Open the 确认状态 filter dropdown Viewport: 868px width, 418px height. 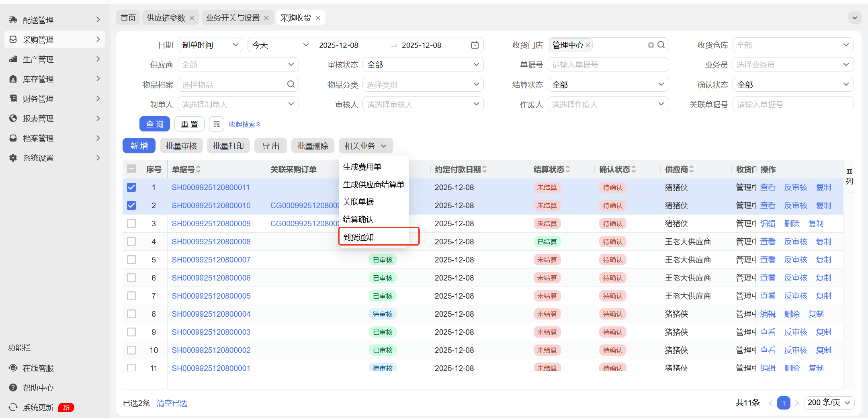coord(793,84)
